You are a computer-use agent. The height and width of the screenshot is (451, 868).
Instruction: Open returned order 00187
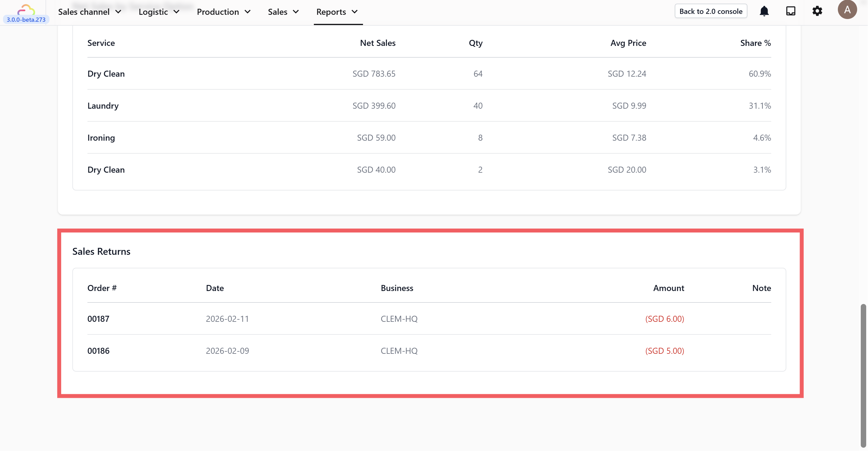point(98,319)
